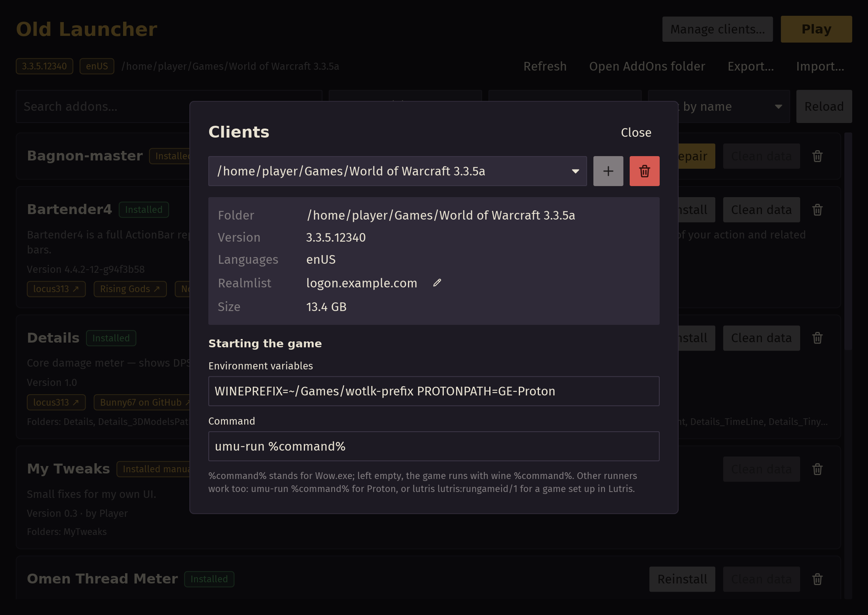Delete Bartender4 with its trash icon
The width and height of the screenshot is (868, 615).
[x=817, y=210]
